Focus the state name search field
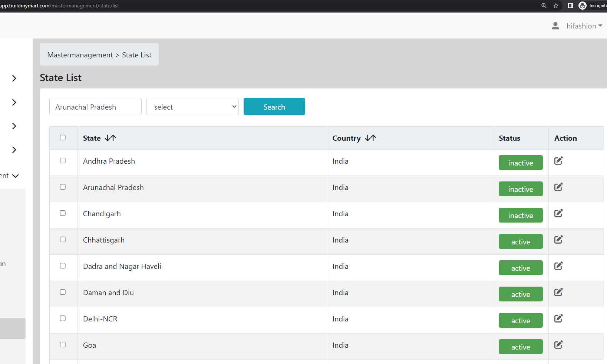Image resolution: width=607 pixels, height=364 pixels. [95, 107]
